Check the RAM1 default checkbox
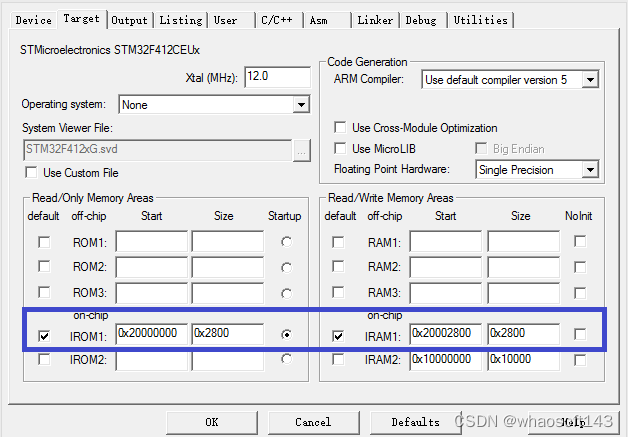Viewport: 628px width, 437px height. (338, 242)
